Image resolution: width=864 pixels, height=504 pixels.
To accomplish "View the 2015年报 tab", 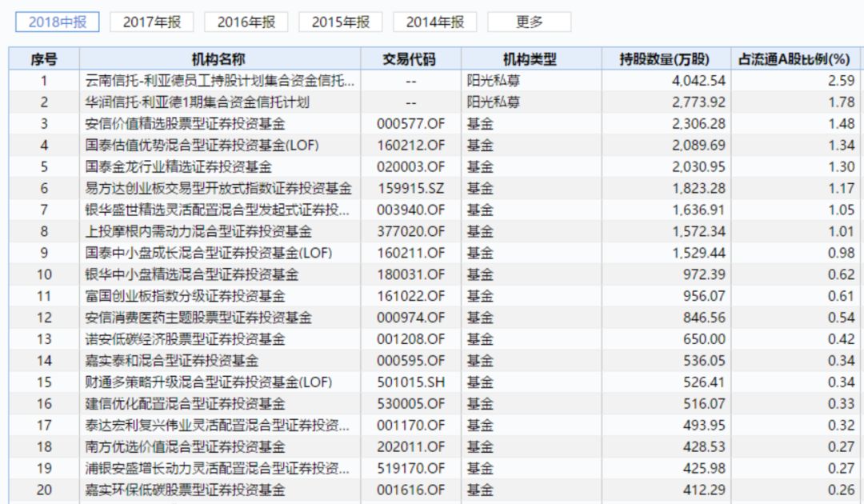I will click(x=341, y=22).
